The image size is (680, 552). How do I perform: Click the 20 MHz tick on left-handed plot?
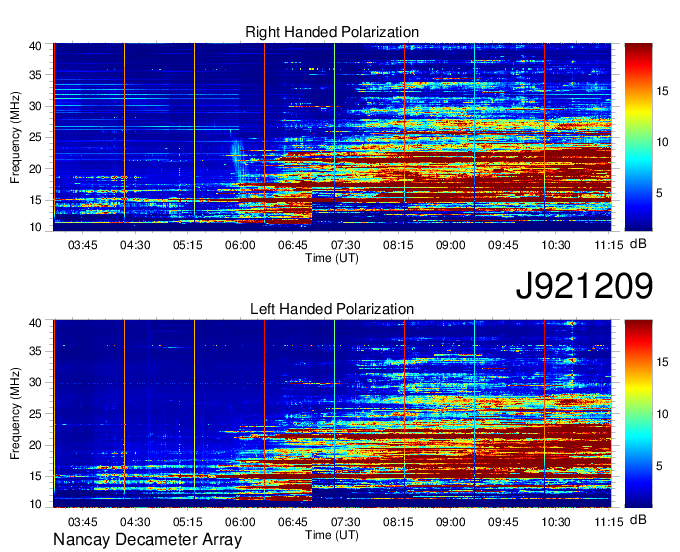35,445
